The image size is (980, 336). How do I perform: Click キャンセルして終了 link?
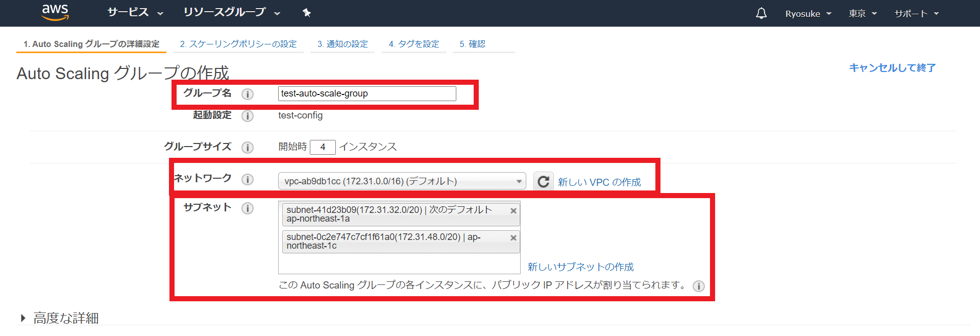pyautogui.click(x=892, y=68)
